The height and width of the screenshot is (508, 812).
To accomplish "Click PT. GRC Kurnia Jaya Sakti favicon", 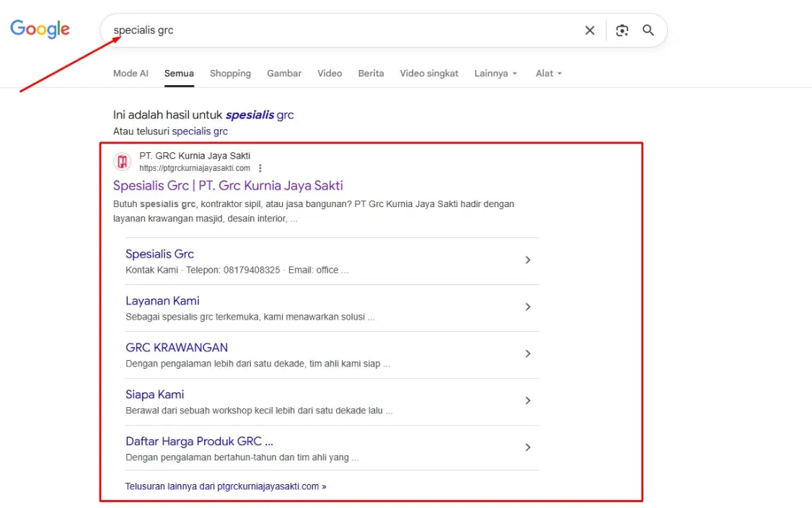I will [123, 162].
